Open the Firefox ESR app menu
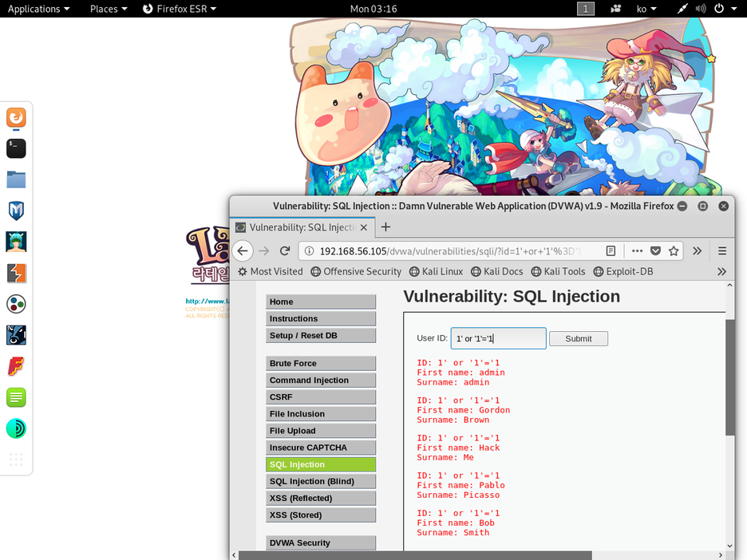 (x=180, y=9)
